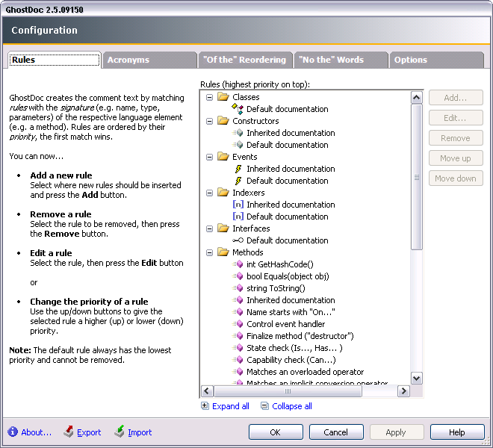Viewport: 493px width, 448px height.
Task: Click the Move up button
Action: click(456, 158)
